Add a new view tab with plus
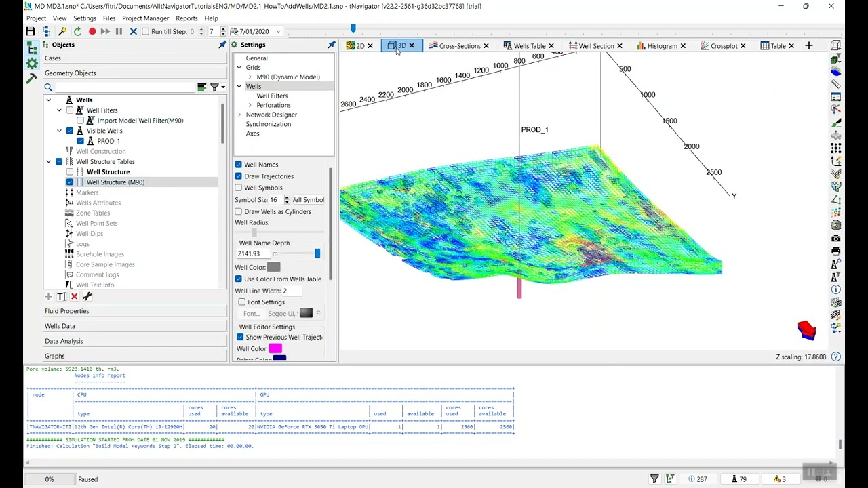868x488 pixels. (808, 45)
